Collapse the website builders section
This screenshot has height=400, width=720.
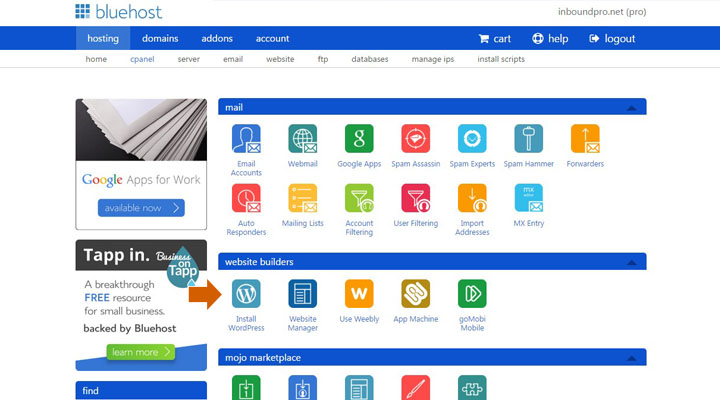(632, 262)
